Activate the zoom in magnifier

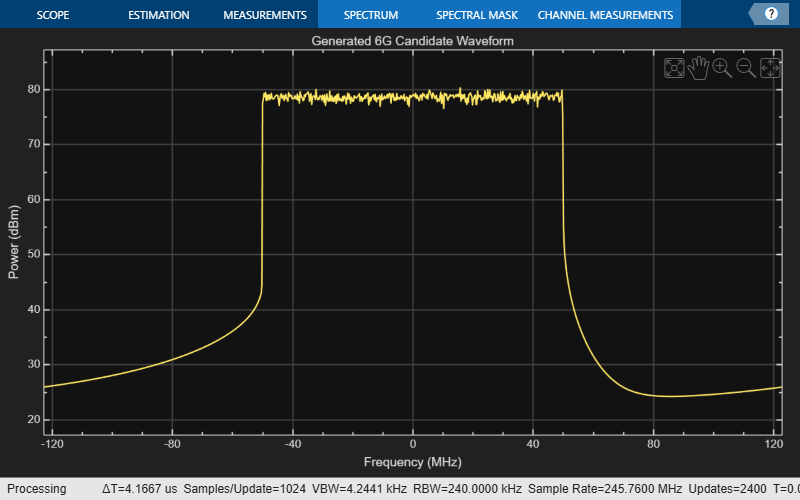point(722,68)
